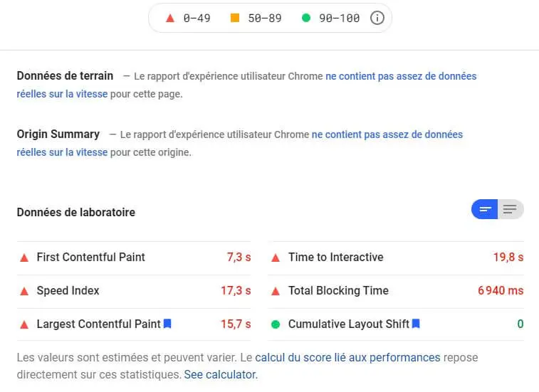Open calcul du score lié aux performances link
This screenshot has width=539, height=392.
pos(347,357)
